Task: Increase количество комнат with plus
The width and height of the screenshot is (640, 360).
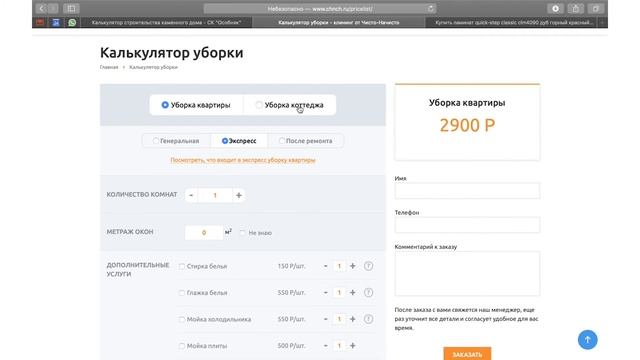Action: [x=239, y=195]
